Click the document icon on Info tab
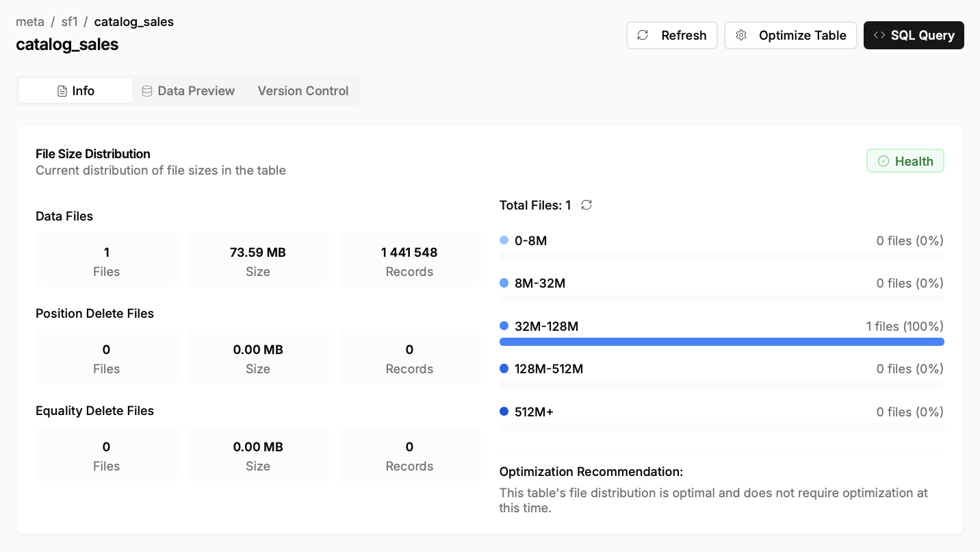This screenshot has height=552, width=980. click(x=62, y=91)
